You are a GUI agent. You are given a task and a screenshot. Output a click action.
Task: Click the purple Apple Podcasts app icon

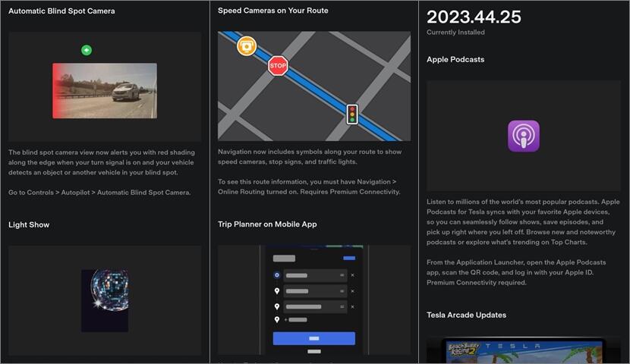coord(523,136)
